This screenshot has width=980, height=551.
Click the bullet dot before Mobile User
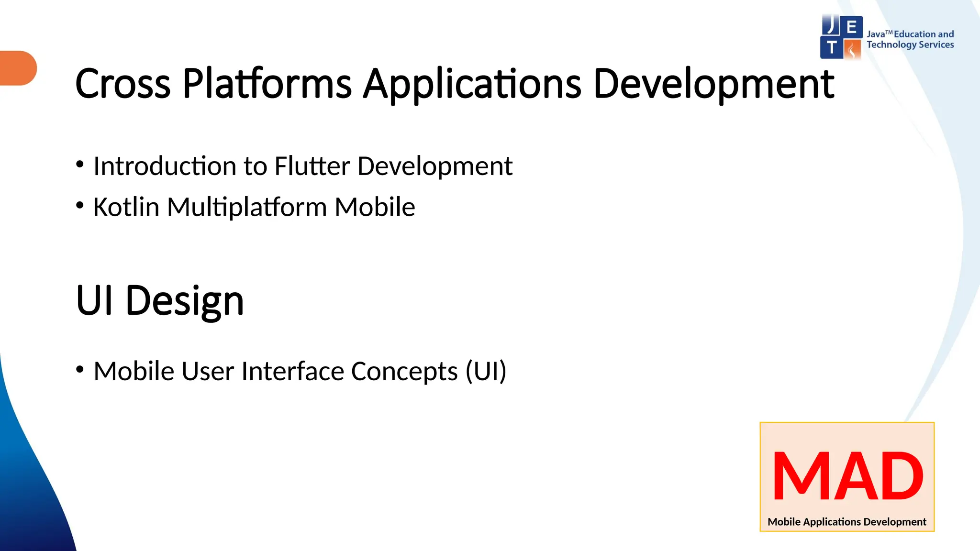(80, 370)
